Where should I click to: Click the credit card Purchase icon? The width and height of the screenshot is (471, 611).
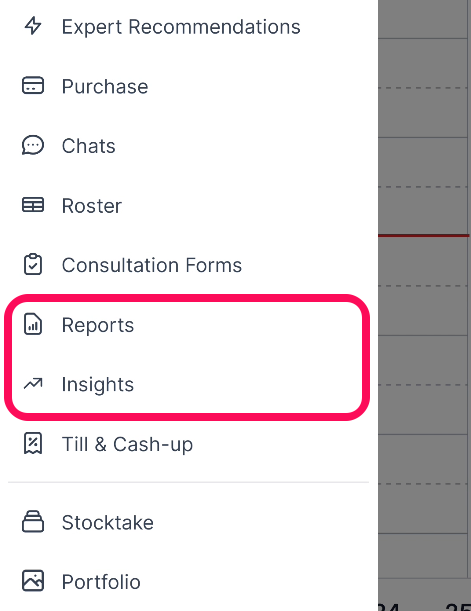click(33, 86)
